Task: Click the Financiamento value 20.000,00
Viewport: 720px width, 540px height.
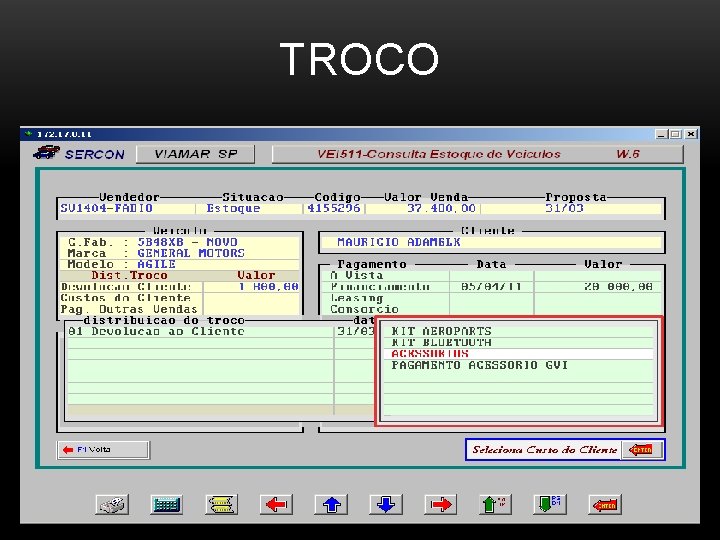Action: 618,287
